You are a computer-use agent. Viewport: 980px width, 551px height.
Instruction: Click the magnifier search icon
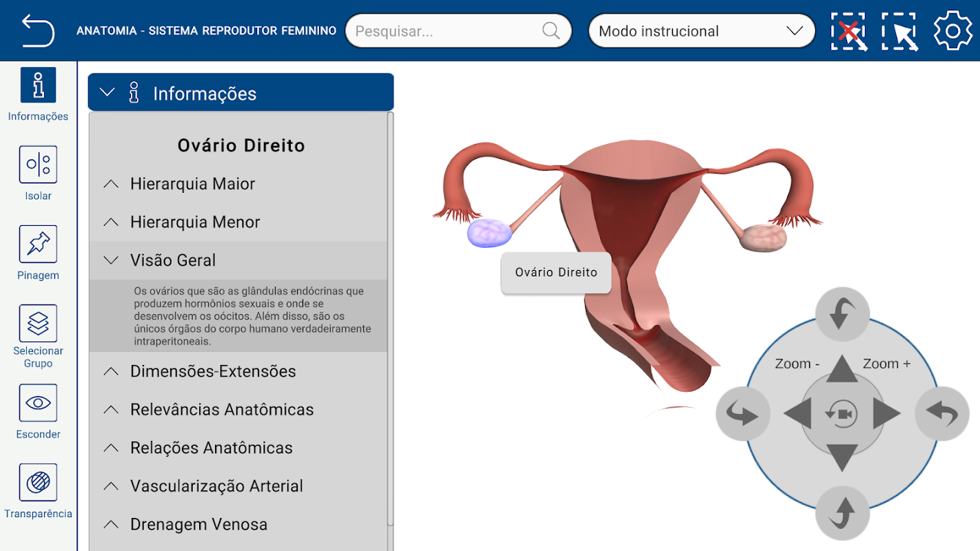(551, 31)
